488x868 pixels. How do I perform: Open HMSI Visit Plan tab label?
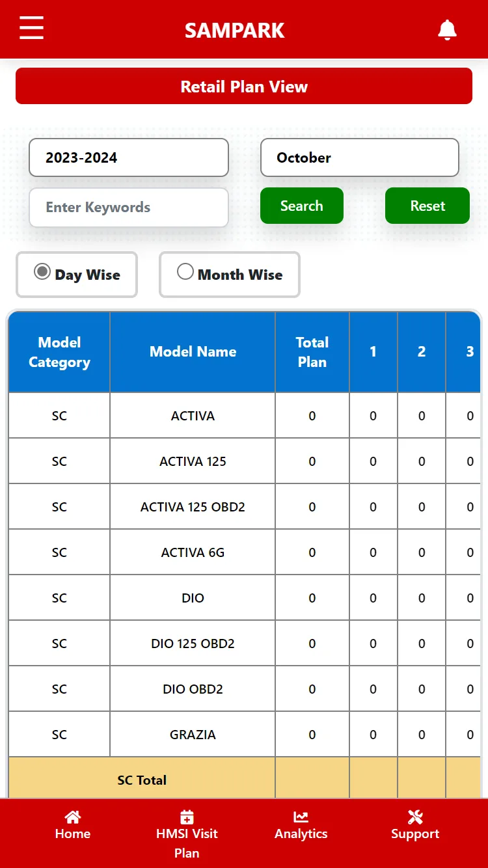click(187, 843)
